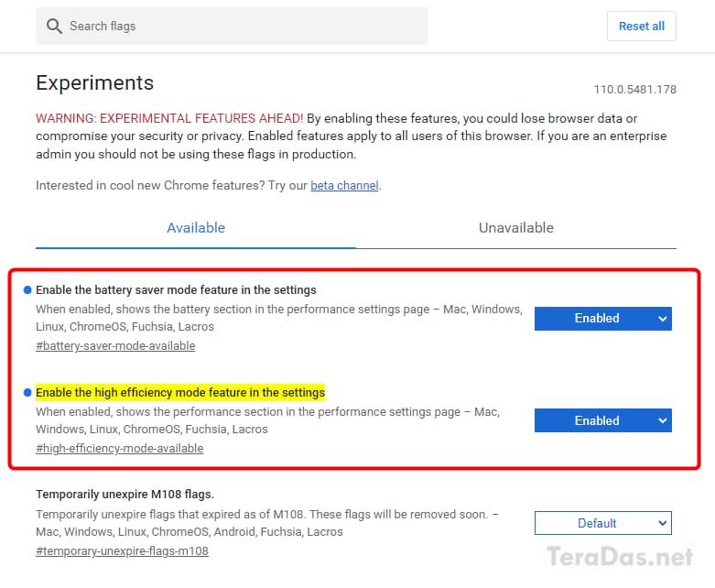This screenshot has width=715, height=588.
Task: Click the Reset all button
Action: [641, 26]
